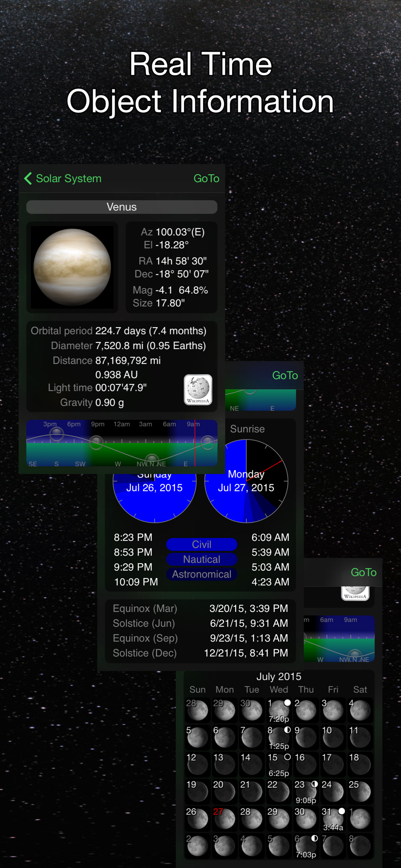This screenshot has height=868, width=401.
Task: Select July 1 new moon day
Action: 279,710
